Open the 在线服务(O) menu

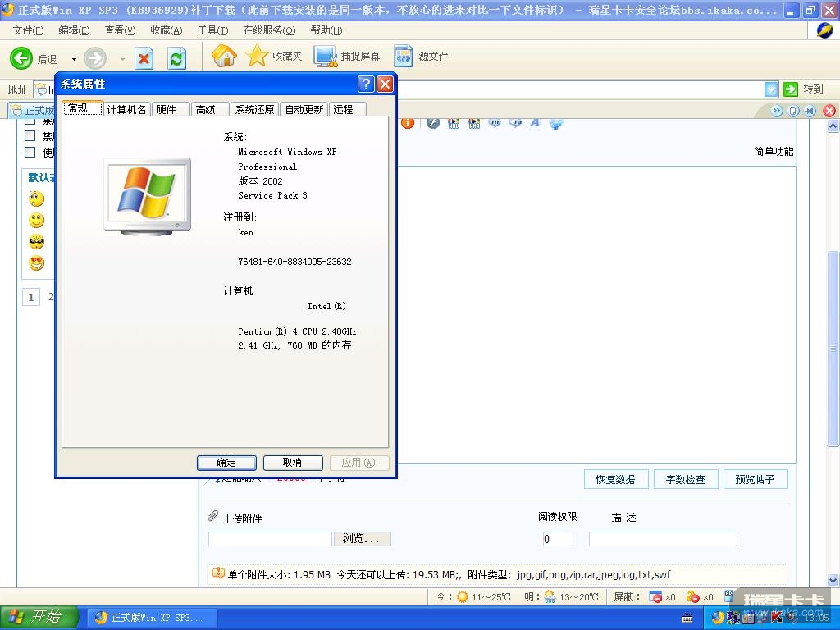coord(269,30)
